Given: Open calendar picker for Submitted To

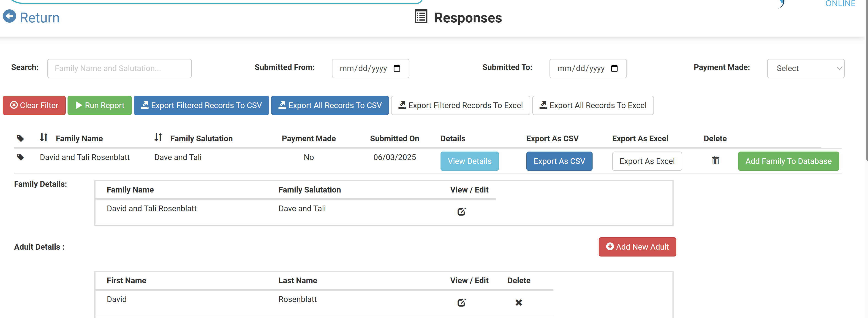Looking at the screenshot, I should [614, 69].
